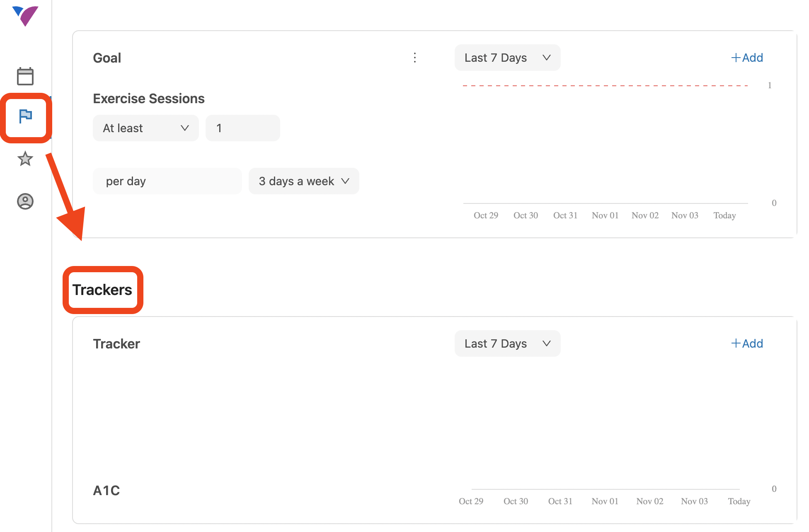Click the red dashed goal line
The height and width of the screenshot is (532, 809).
tap(606, 85)
